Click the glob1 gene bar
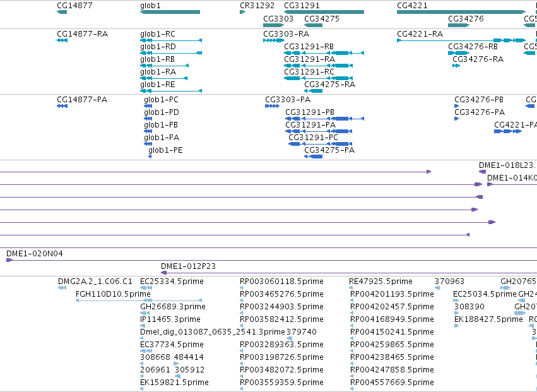The height and width of the screenshot is (392, 537). (x=170, y=12)
